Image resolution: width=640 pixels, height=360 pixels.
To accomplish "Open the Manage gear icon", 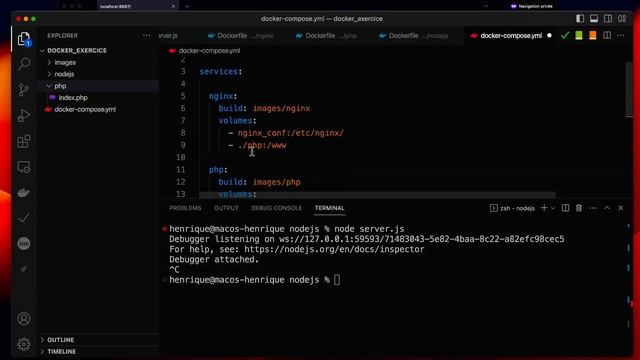I will [24, 344].
